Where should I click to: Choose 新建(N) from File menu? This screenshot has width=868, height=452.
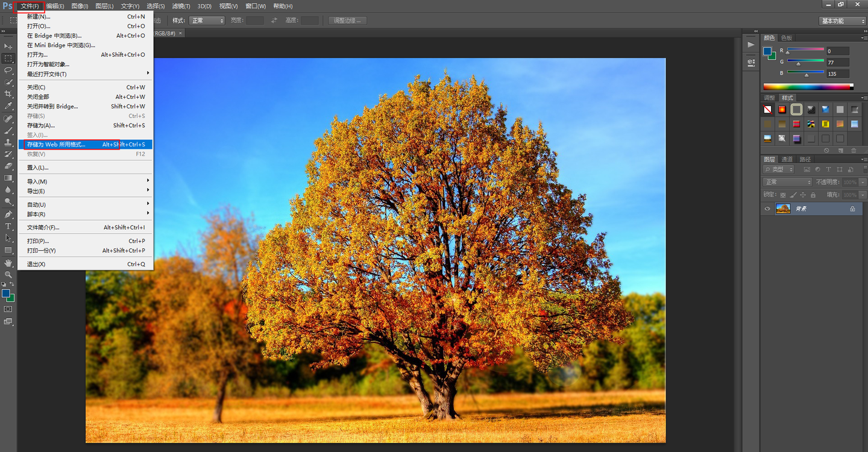86,17
